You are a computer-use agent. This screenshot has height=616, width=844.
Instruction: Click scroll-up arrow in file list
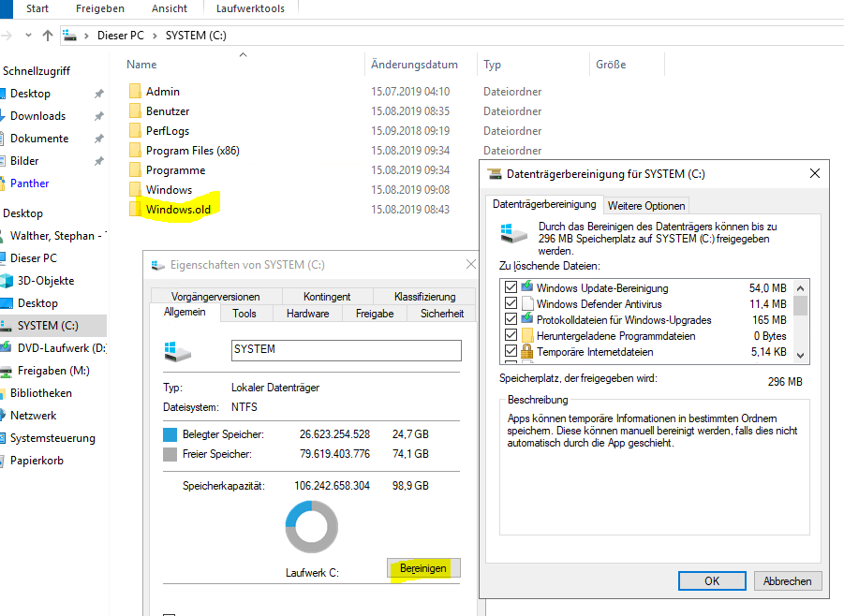tap(800, 287)
